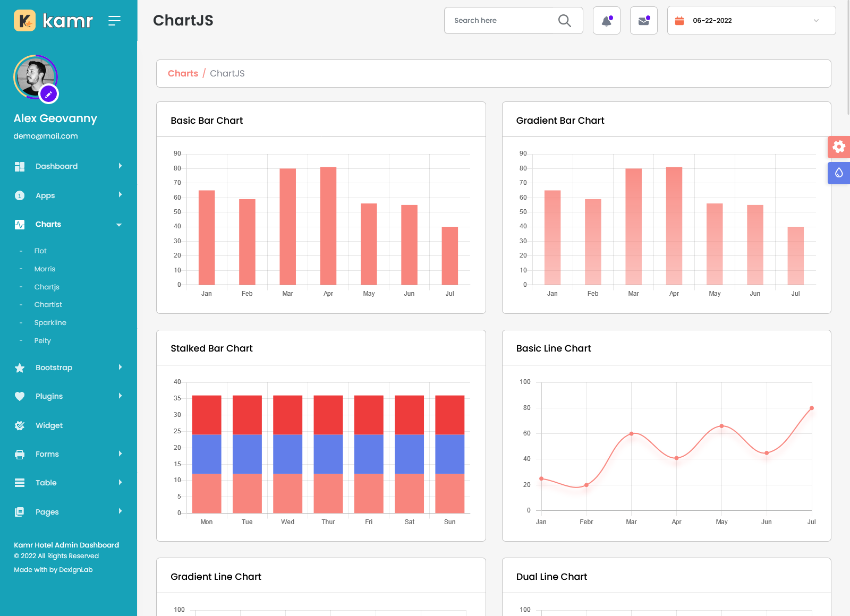Click the kamr logo icon
Image resolution: width=850 pixels, height=616 pixels.
pyautogui.click(x=24, y=21)
